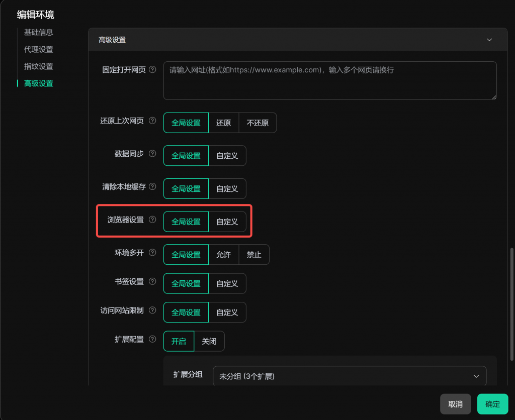Screen dimensions: 515x420
Task: Click the 数据同步 help question icon
Action: pos(153,154)
